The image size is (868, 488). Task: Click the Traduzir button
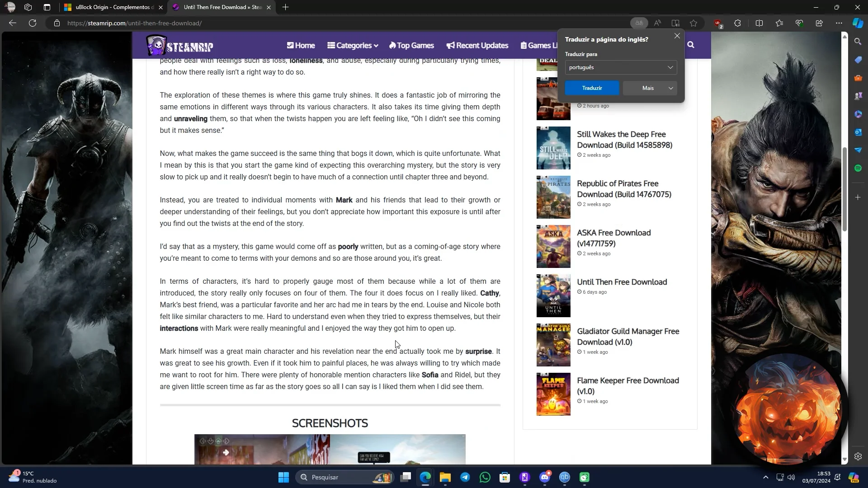pos(592,88)
